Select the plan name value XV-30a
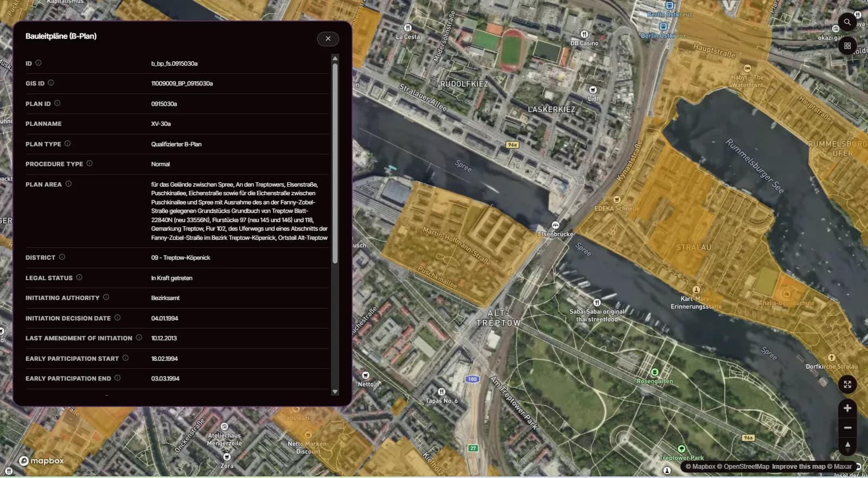The height and width of the screenshot is (478, 868). [161, 124]
